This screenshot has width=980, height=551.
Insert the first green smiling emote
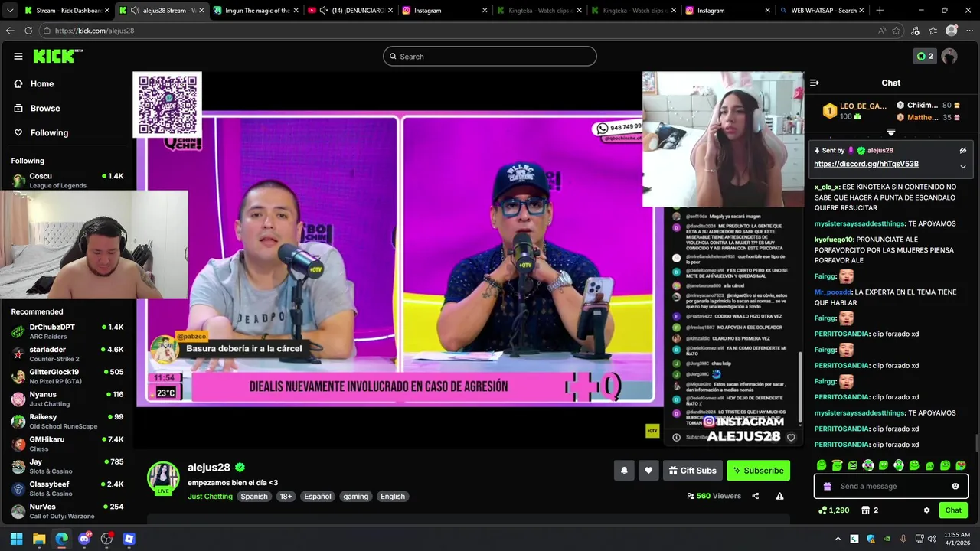[x=822, y=465]
